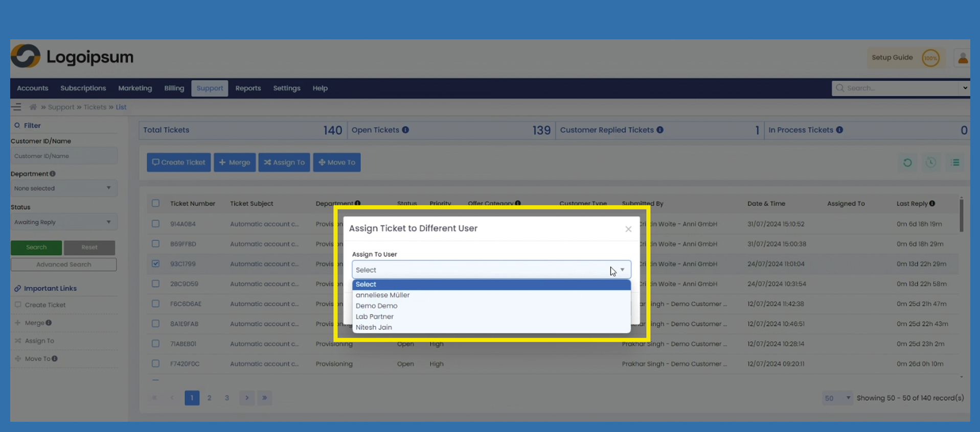Image resolution: width=980 pixels, height=432 pixels.
Task: Click the home icon in the breadcrumb
Action: coord(33,107)
